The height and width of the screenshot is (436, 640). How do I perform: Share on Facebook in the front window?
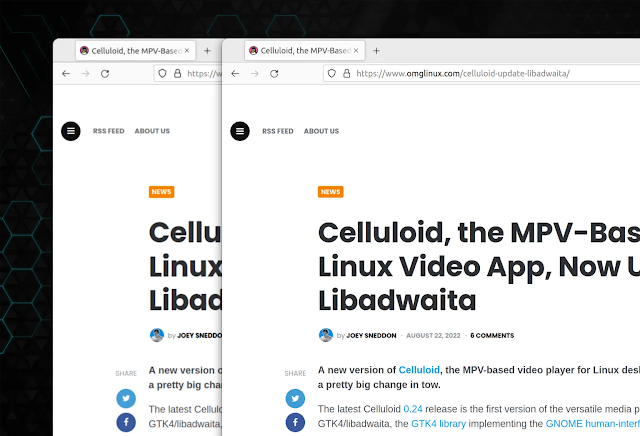[x=295, y=422]
